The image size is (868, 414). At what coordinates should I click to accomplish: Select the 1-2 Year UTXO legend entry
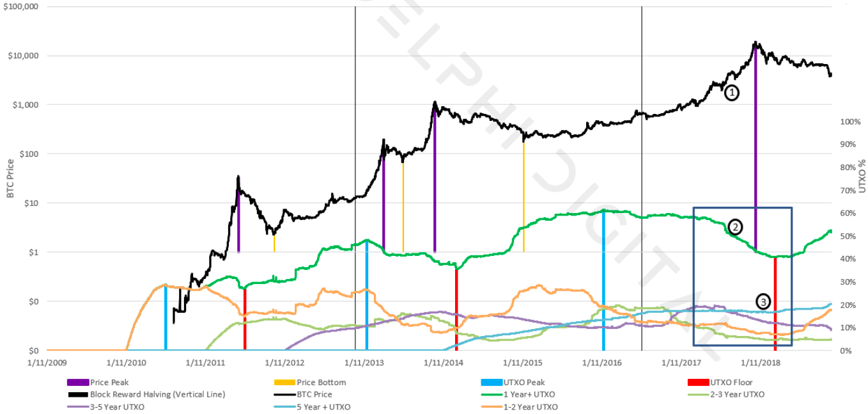[529, 407]
